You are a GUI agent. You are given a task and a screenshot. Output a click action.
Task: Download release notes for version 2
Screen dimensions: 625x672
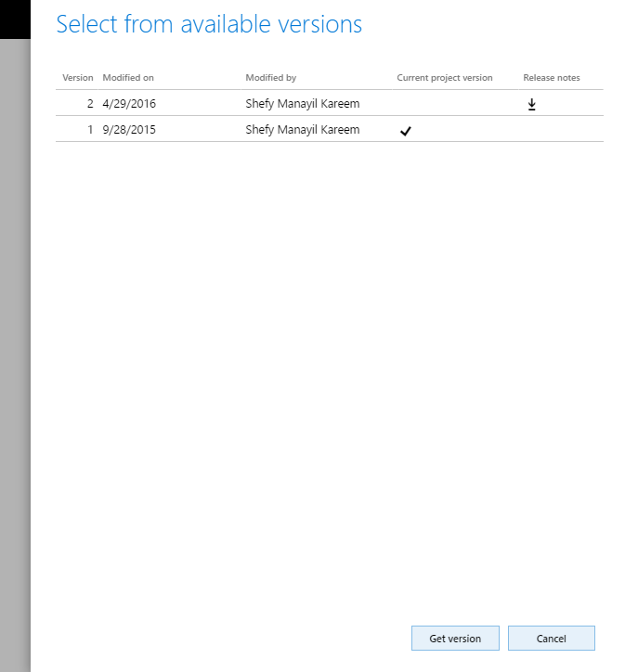(x=531, y=105)
